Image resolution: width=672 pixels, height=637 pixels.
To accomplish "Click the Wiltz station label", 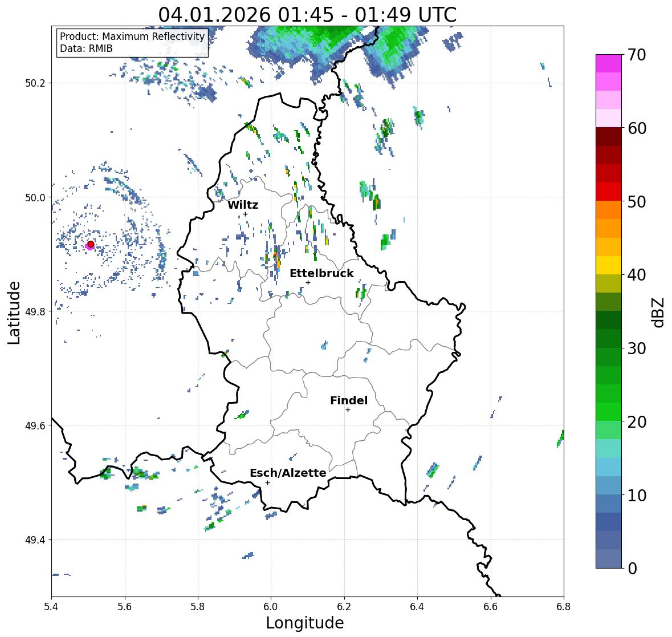I will (x=243, y=205).
